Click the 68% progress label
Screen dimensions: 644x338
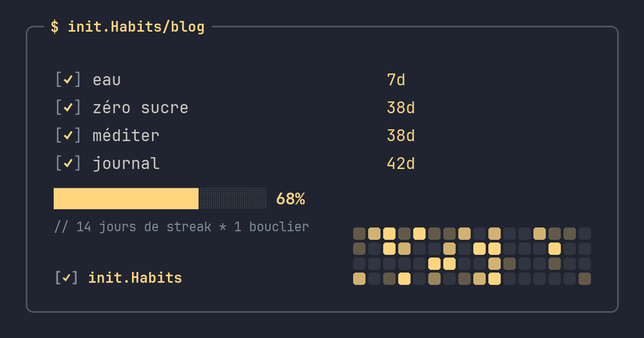(290, 199)
